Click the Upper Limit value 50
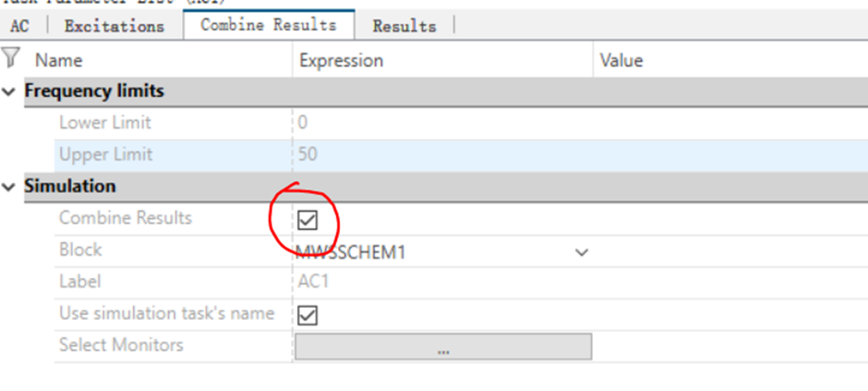This screenshot has width=868, height=391. 307,154
